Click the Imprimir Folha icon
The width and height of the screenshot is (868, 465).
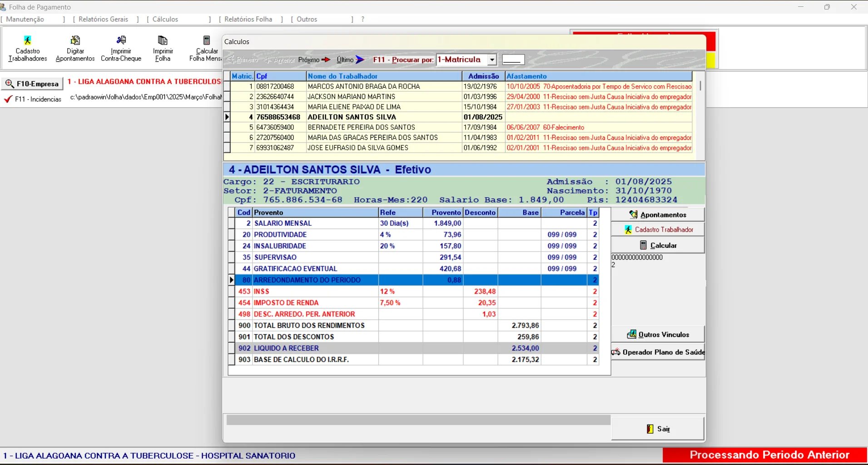163,48
